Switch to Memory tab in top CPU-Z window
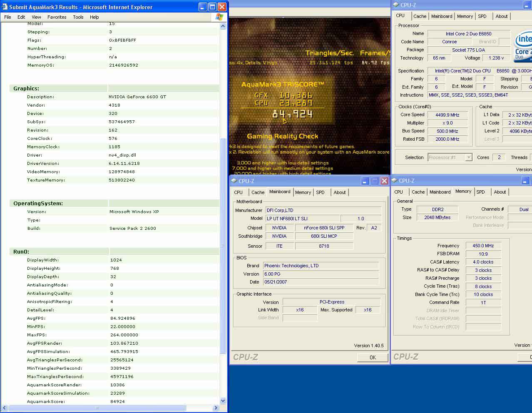532x413 pixels. (x=465, y=16)
